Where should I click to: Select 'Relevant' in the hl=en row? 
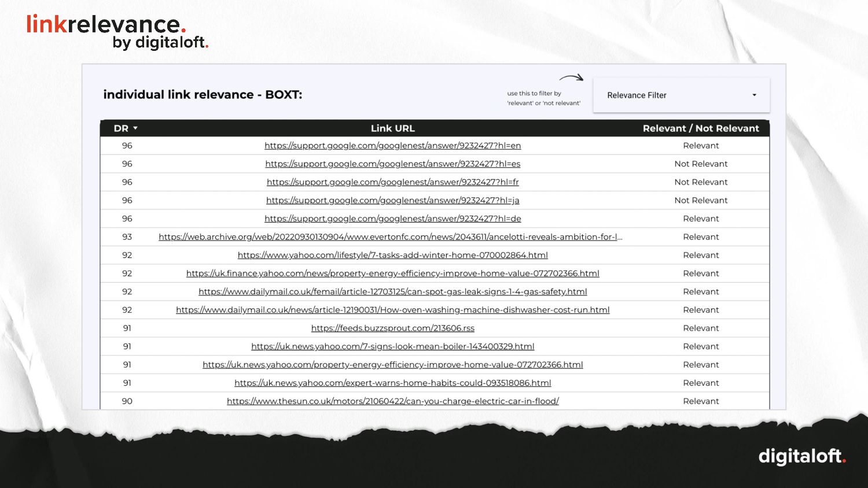[701, 146]
